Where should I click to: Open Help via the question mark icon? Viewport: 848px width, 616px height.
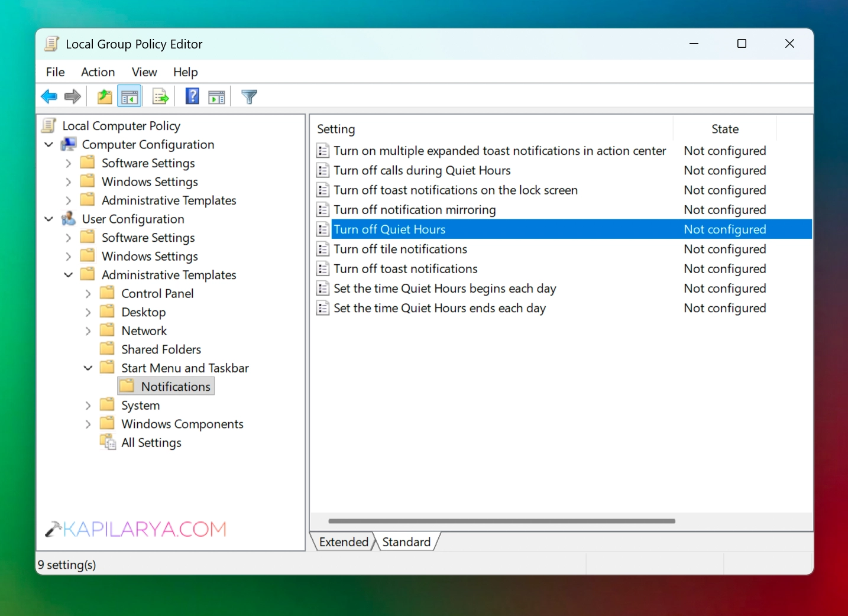coord(192,96)
